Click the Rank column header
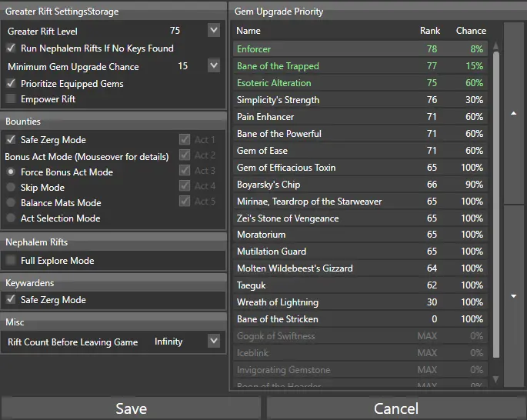The image size is (527, 420). (430, 31)
